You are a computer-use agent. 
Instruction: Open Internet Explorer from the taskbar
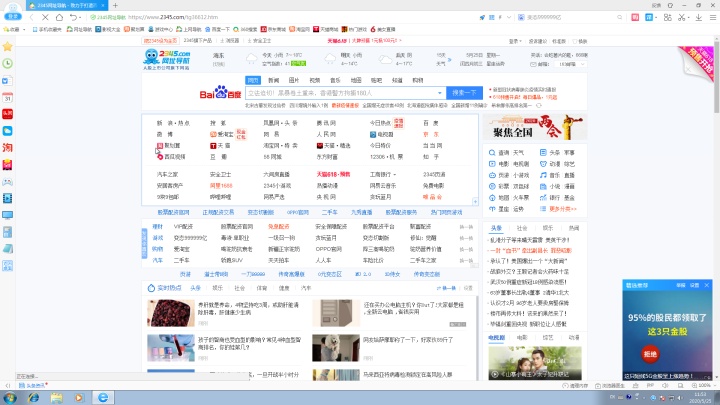click(x=34, y=398)
